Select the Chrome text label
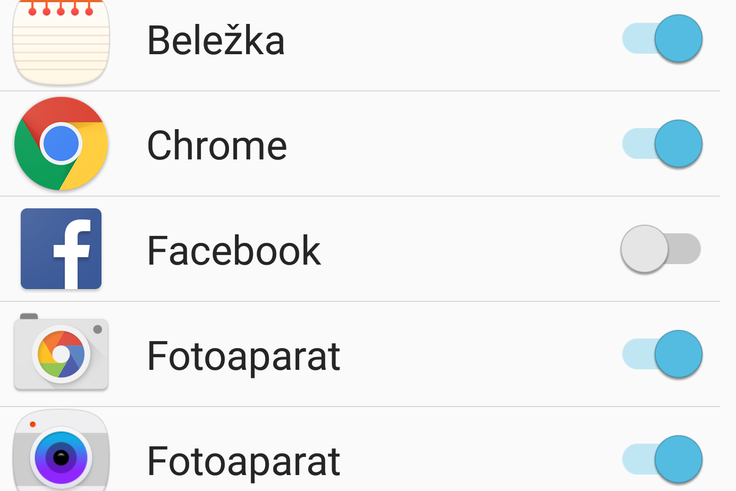Viewport: 736px width, 491px height. [x=217, y=145]
